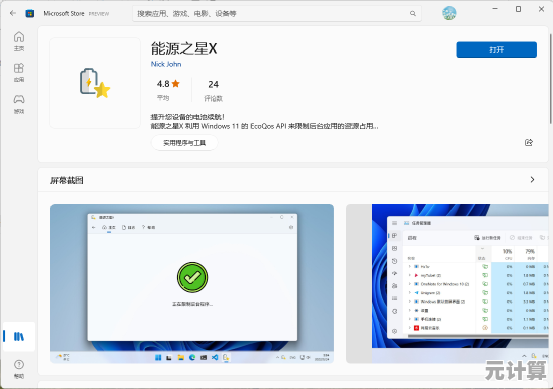Open the Gaming (游戏) sidebar section
Image resolution: width=553 pixels, height=389 pixels.
click(19, 104)
